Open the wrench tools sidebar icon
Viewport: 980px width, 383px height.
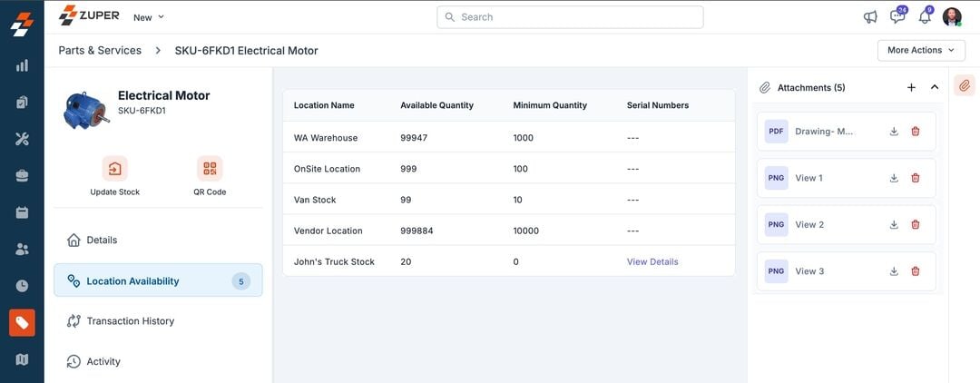pyautogui.click(x=22, y=140)
